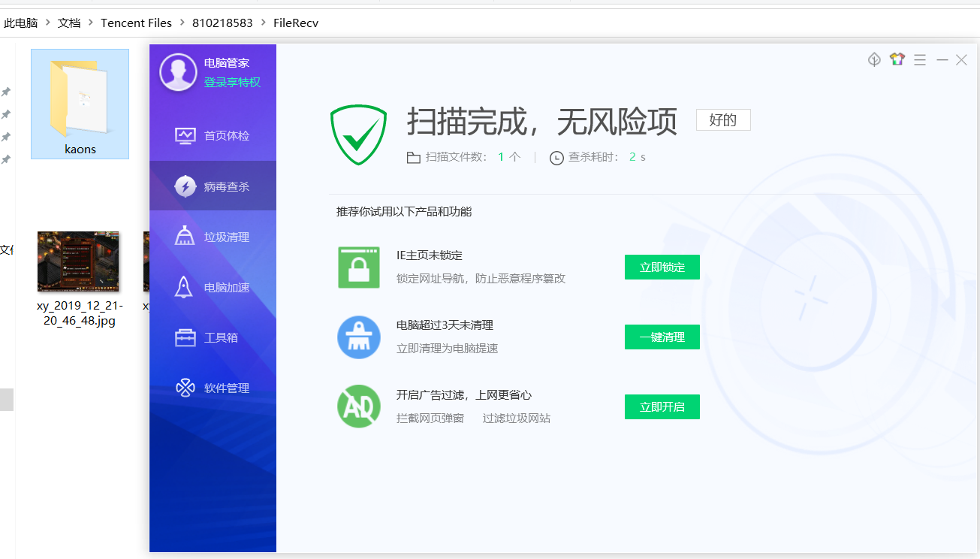Click the 立即开启 button
The width and height of the screenshot is (980, 559).
662,407
